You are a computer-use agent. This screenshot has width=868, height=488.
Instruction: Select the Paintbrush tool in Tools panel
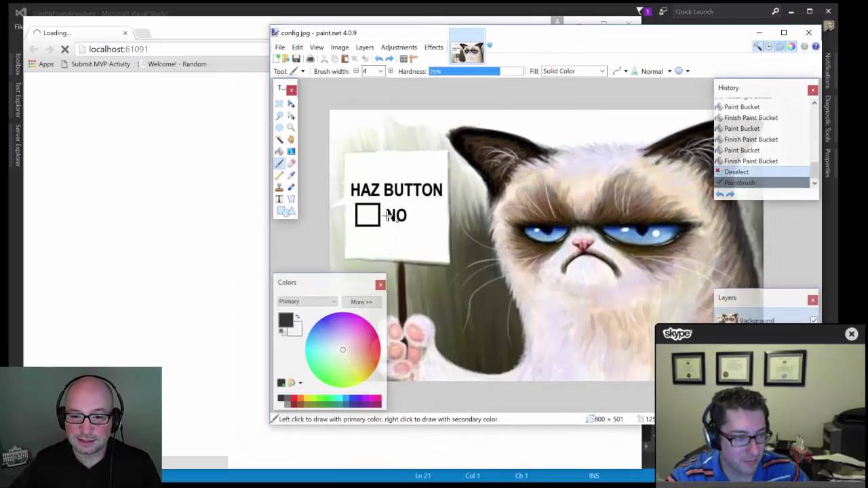click(x=279, y=163)
